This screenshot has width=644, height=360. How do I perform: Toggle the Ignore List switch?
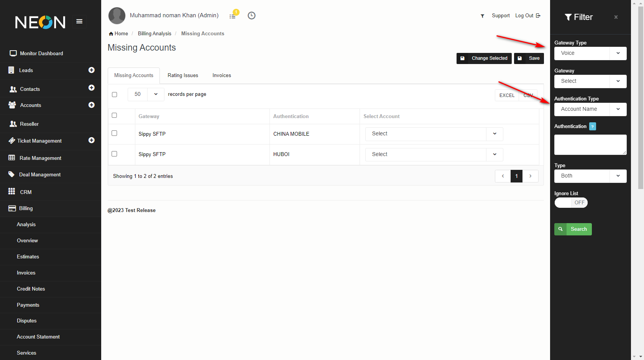(x=571, y=202)
